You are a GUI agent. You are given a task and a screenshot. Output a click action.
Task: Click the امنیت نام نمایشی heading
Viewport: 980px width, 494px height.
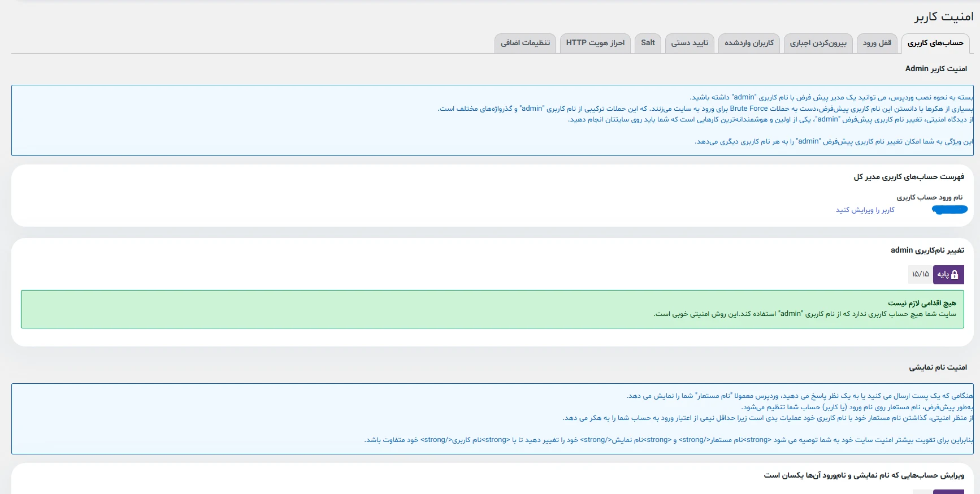(938, 367)
